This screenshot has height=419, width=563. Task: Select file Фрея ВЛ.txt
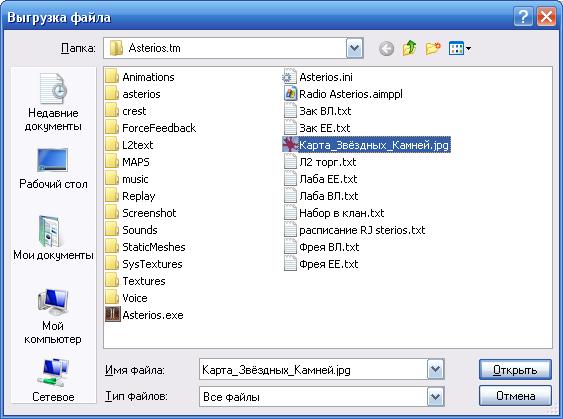(322, 247)
